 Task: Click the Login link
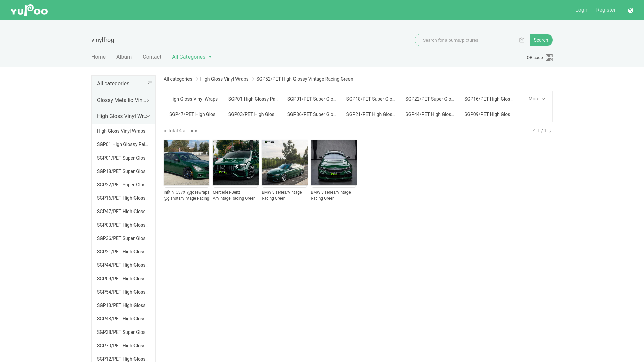pos(582,10)
